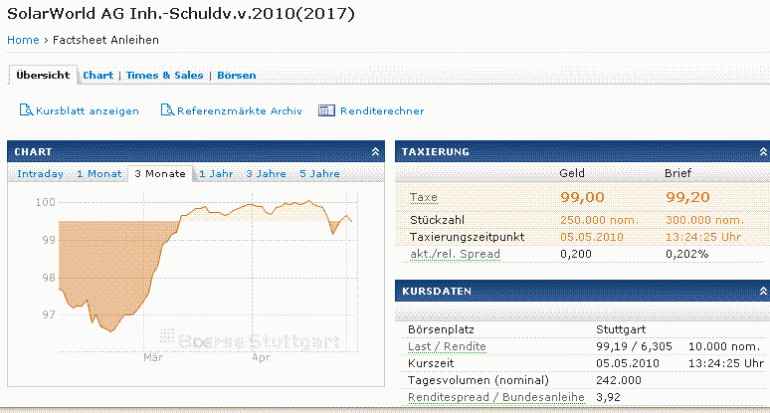
Task: Click the 300.000 nom. Stückzahl value
Action: (705, 220)
